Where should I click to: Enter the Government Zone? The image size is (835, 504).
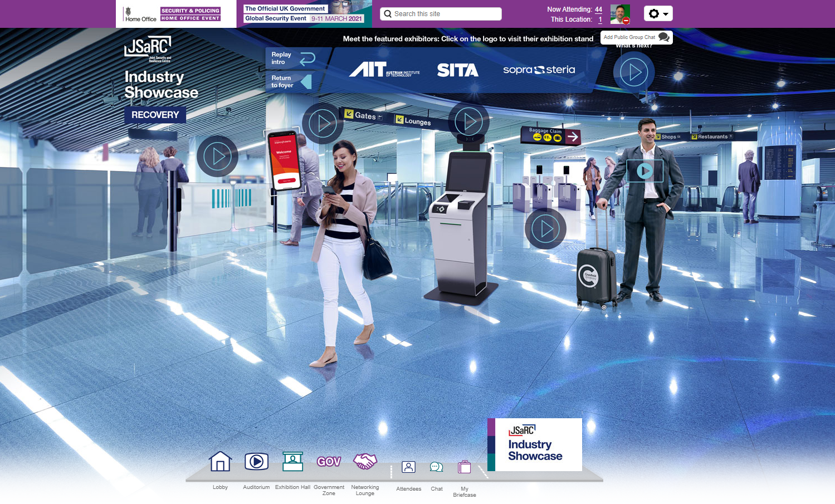(329, 462)
